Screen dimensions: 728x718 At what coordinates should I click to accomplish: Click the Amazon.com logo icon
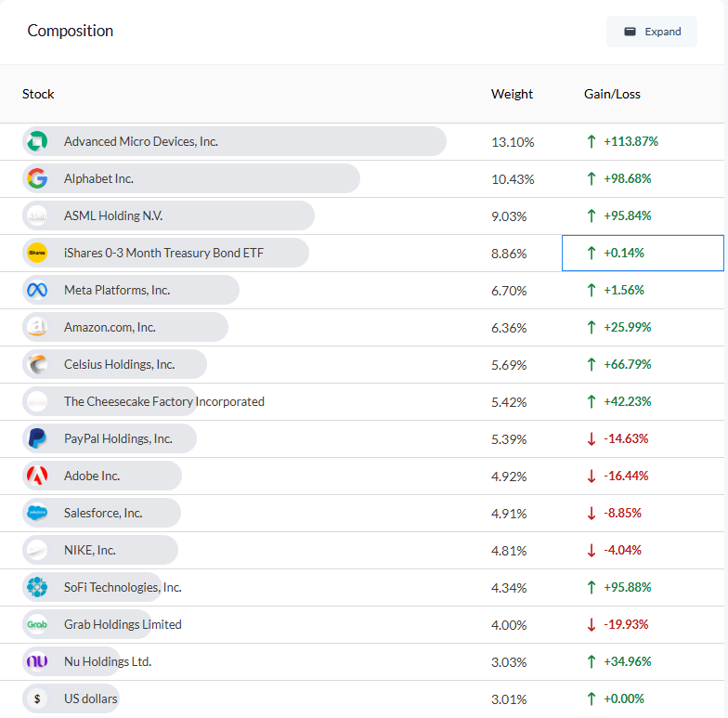click(37, 327)
